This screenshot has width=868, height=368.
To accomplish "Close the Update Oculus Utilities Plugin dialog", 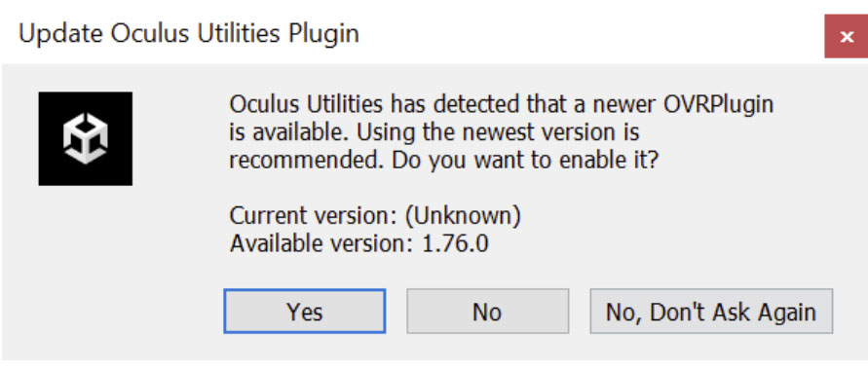I will [847, 37].
